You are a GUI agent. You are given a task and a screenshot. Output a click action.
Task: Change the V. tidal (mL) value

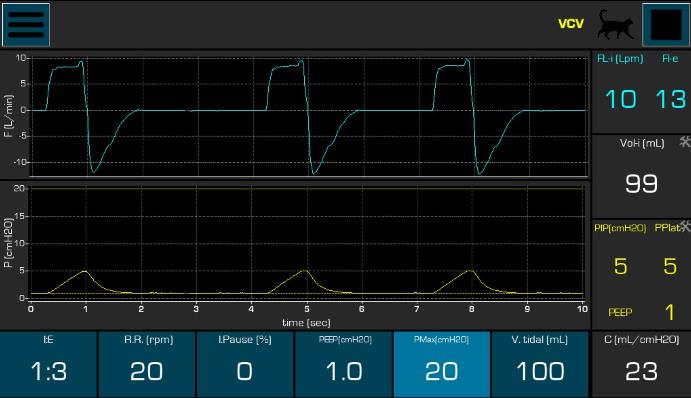tap(540, 364)
